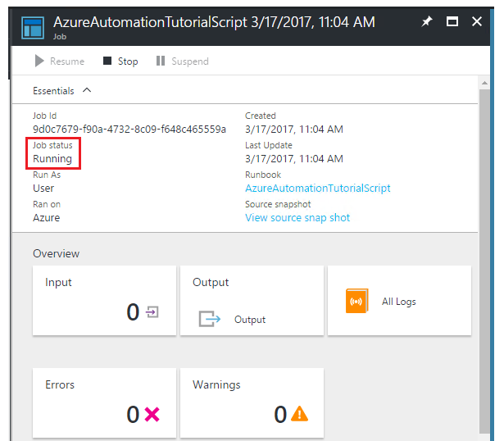Click the Suspend label

[190, 61]
